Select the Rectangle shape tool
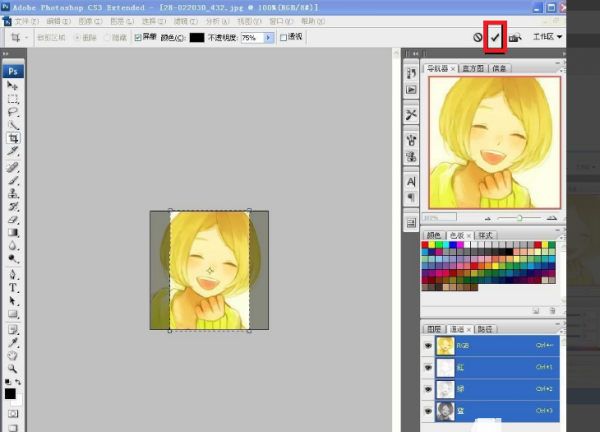The width and height of the screenshot is (600, 432). click(13, 314)
